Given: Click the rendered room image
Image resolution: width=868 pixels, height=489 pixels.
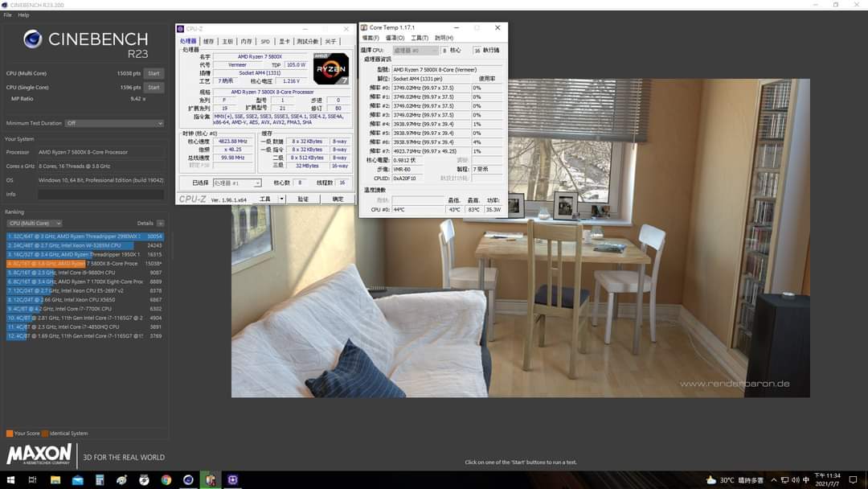Looking at the screenshot, I should click(520, 238).
